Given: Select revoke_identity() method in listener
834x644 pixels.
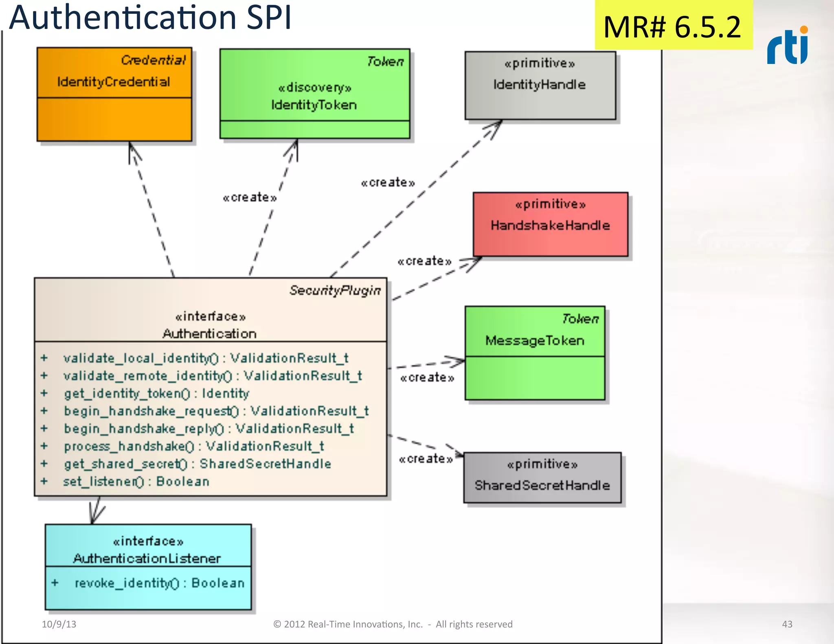Looking at the screenshot, I should coord(159,583).
